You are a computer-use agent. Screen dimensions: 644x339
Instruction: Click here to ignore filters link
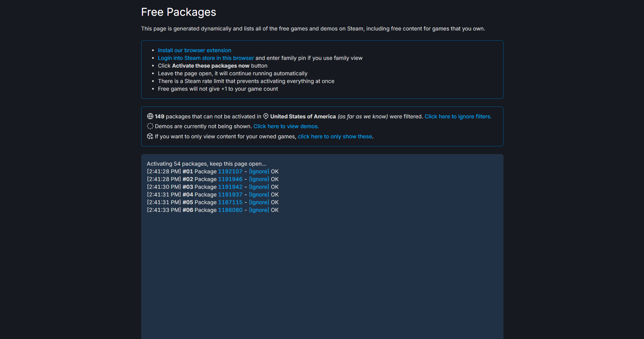[x=458, y=117]
